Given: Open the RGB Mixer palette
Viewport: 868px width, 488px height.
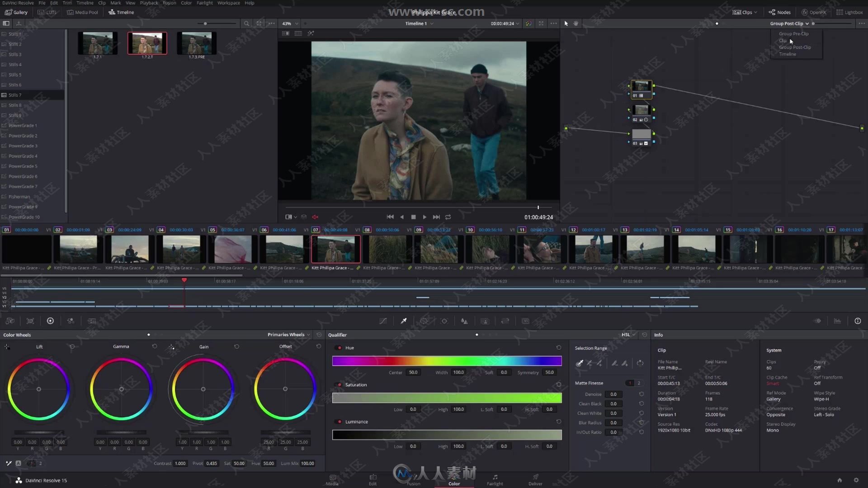Looking at the screenshot, I should click(x=71, y=321).
